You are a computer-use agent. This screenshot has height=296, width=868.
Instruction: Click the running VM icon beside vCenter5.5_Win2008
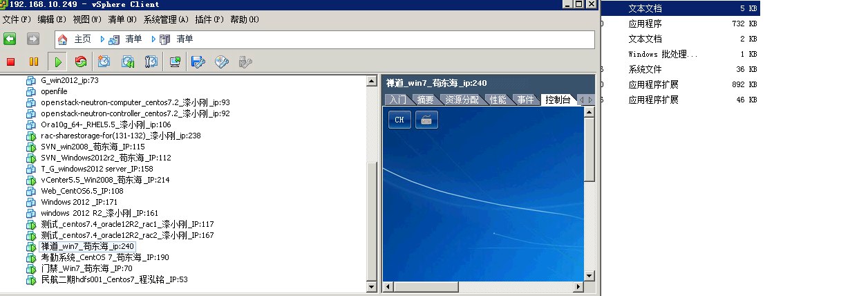30,180
